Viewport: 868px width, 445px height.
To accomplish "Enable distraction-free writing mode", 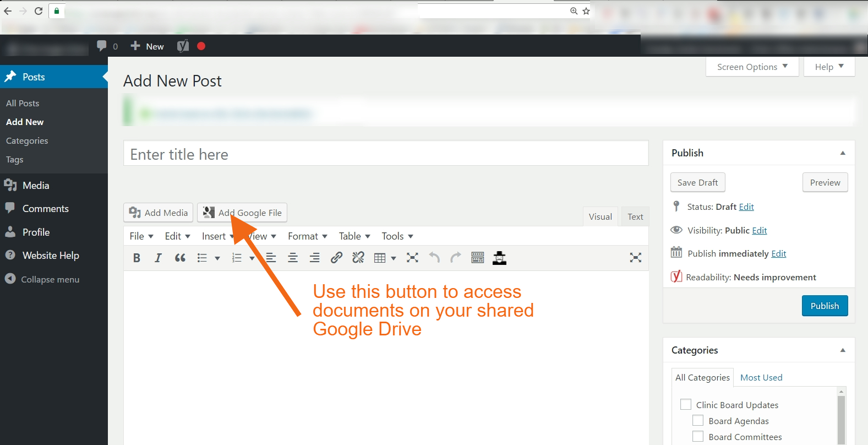I will point(636,258).
